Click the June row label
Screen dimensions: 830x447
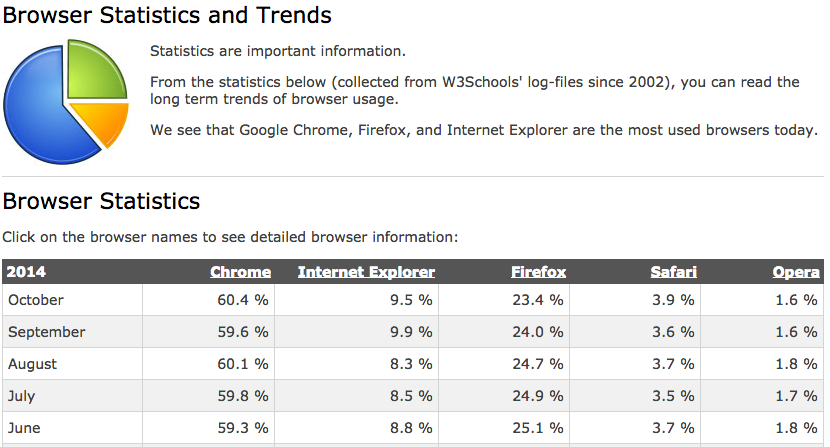click(x=23, y=428)
